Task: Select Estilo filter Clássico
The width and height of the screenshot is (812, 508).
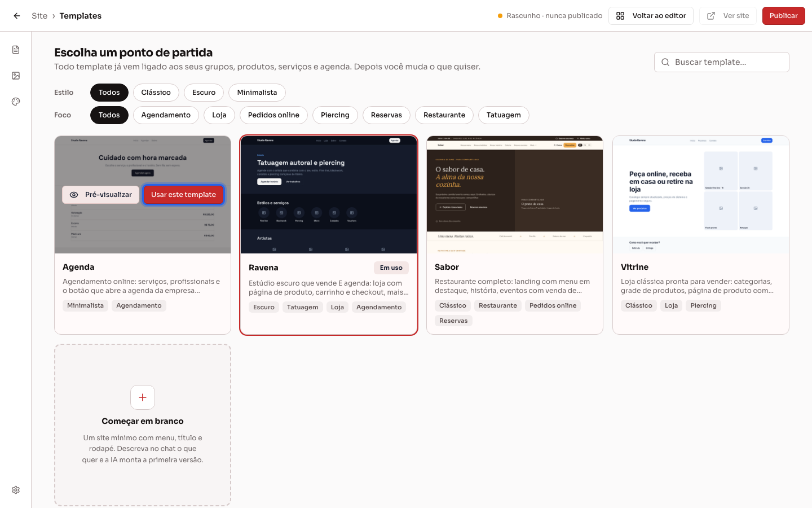Action: click(x=156, y=93)
